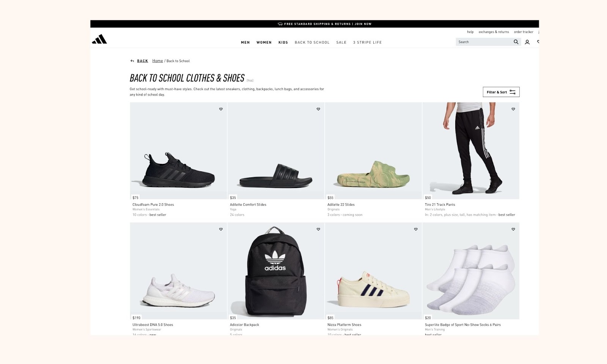This screenshot has width=607, height=364.
Task: Open the SALE menu item
Action: (341, 42)
